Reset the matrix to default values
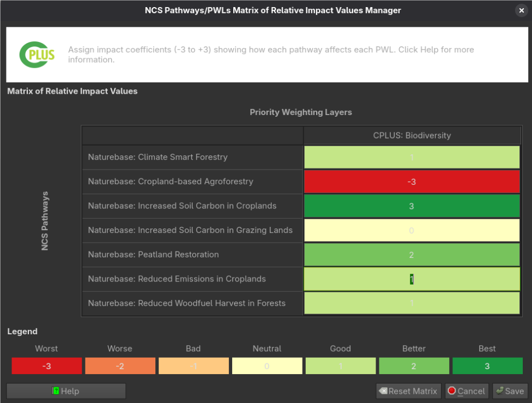The height and width of the screenshot is (403, 532). 408,391
